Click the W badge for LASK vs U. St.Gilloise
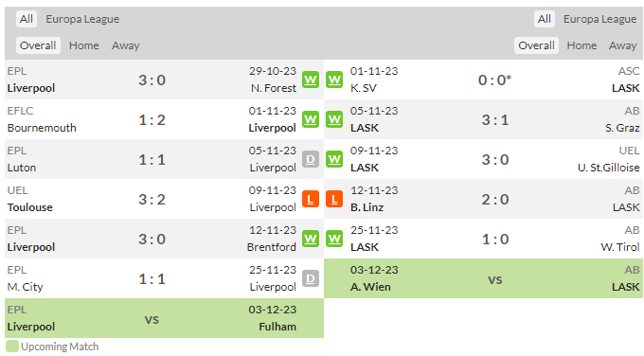This screenshot has width=644, height=356. (334, 159)
